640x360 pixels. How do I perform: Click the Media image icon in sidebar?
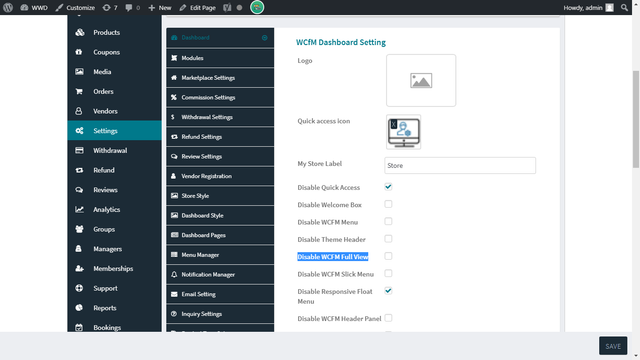79,71
